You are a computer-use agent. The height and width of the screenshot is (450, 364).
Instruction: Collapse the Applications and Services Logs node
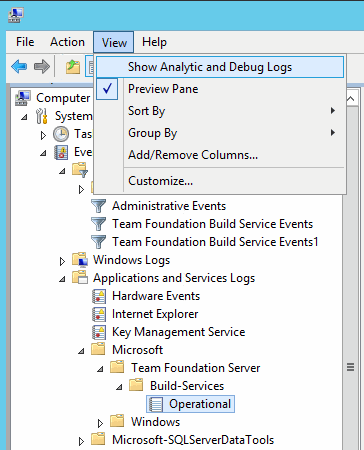tap(62, 279)
